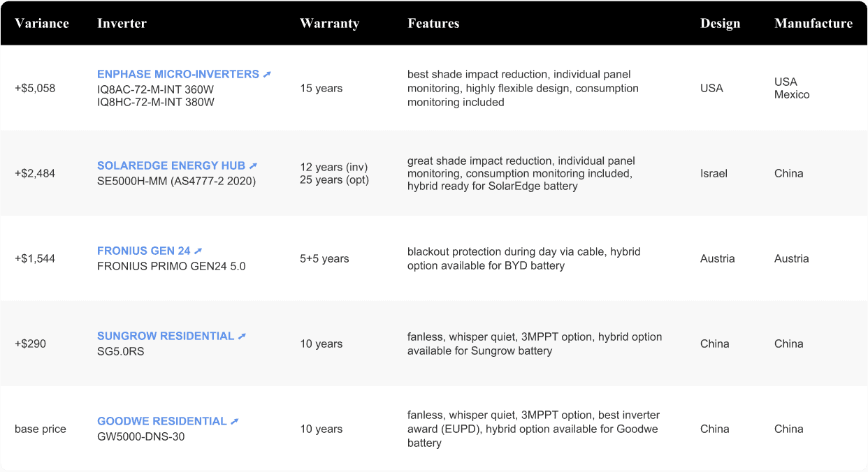Click the Variance column header
Screen dimensions: 868x472
tap(42, 23)
